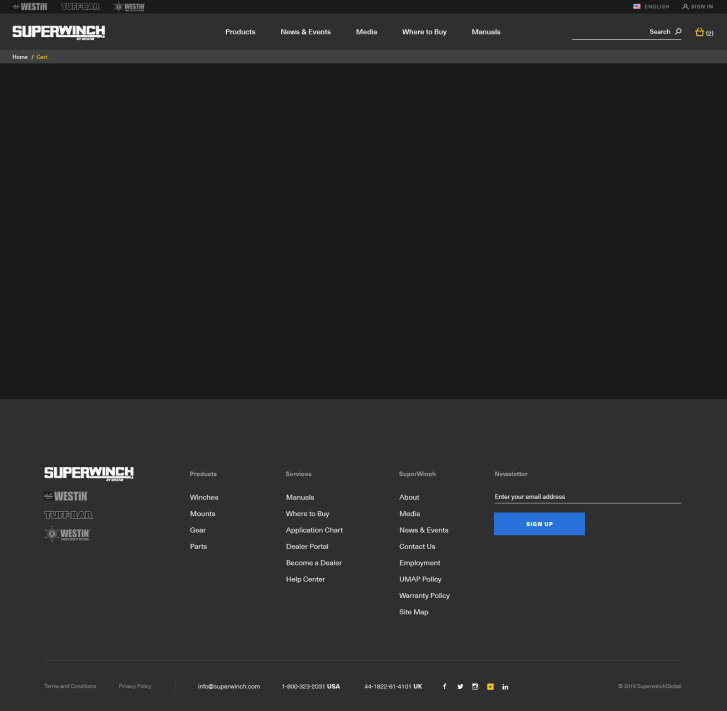
Task: Open the Privacy Policy link
Action: [x=135, y=686]
